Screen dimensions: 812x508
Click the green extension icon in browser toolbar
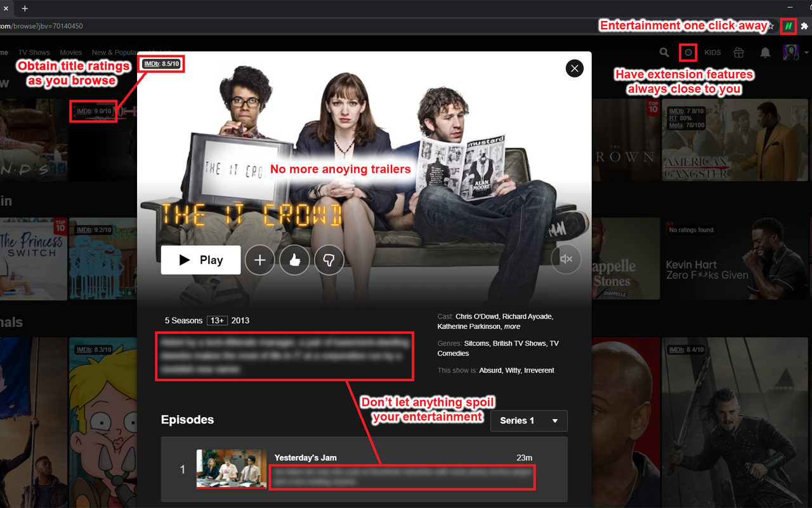787,26
